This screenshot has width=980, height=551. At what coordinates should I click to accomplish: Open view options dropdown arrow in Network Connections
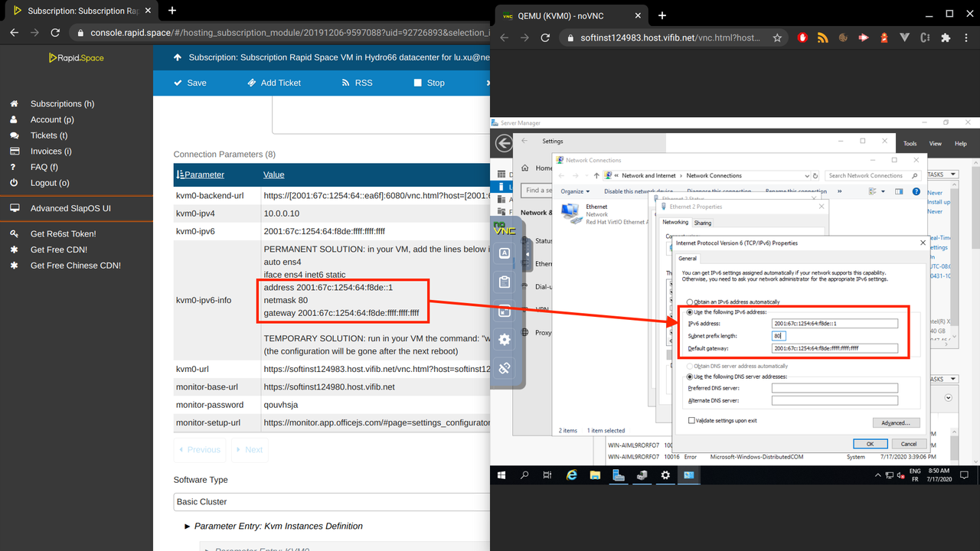click(884, 191)
